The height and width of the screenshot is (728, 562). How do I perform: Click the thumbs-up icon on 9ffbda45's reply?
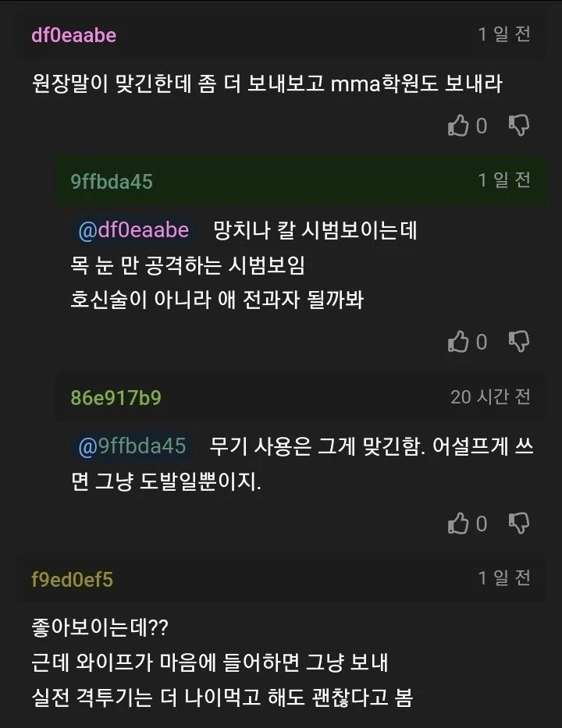[x=459, y=341]
